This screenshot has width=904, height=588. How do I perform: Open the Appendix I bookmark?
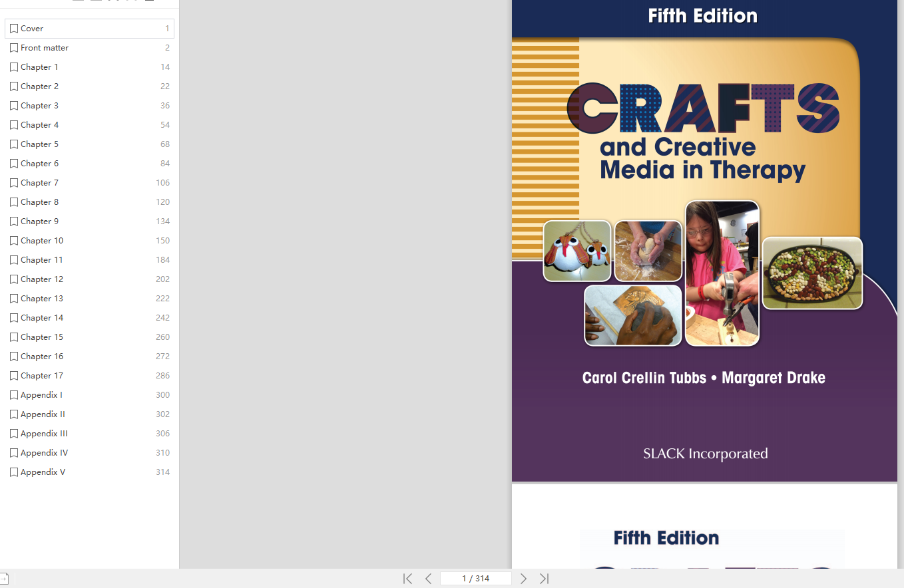coord(89,395)
